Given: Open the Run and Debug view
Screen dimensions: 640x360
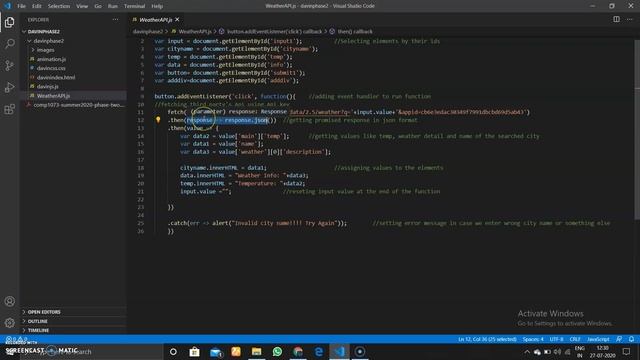Looking at the screenshot, I should (9, 87).
